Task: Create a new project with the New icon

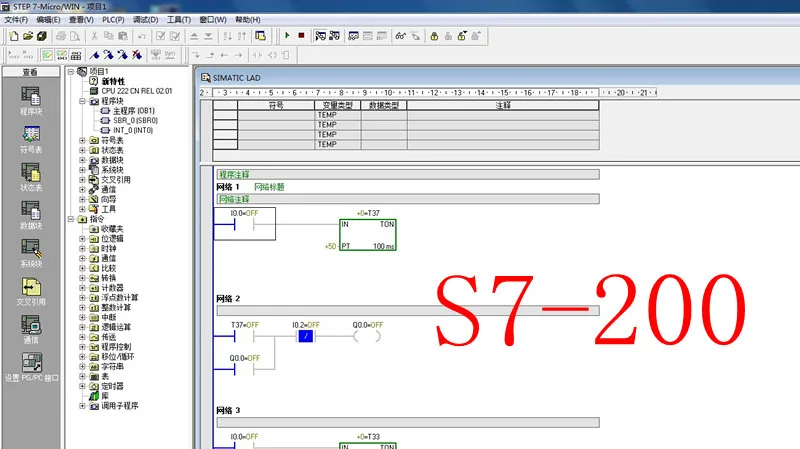Action: (14, 36)
